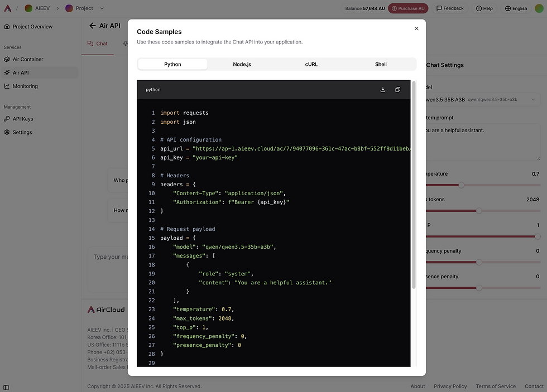Click the API Keys key icon
The image size is (547, 392).
(x=7, y=119)
